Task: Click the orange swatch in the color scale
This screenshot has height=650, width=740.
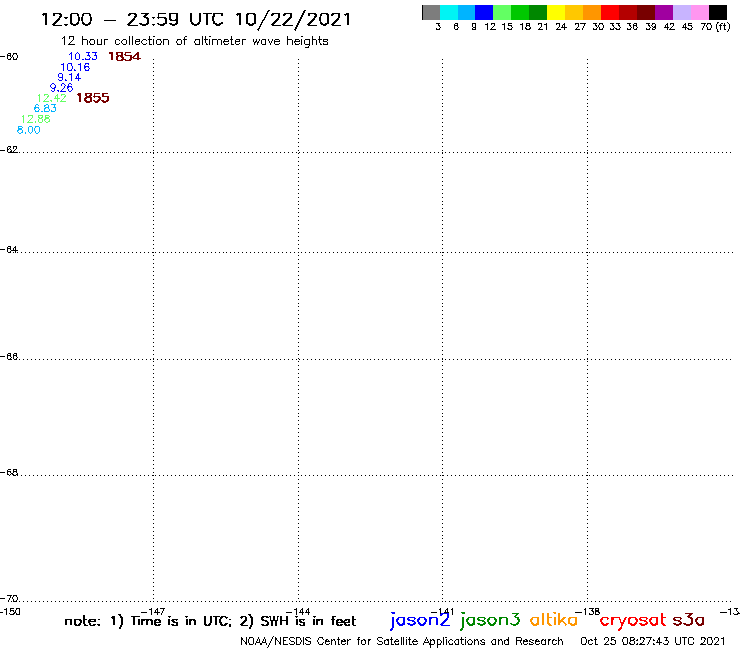Action: click(592, 12)
